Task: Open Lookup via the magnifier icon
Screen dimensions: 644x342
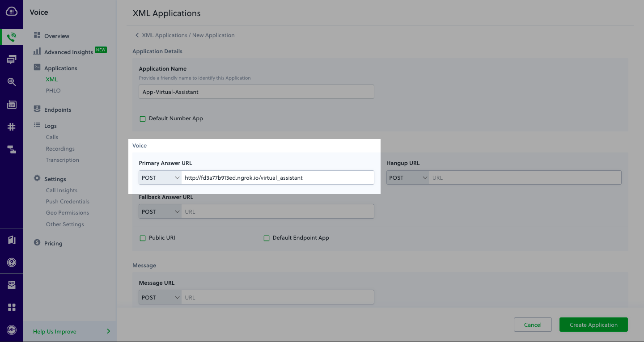Action: 12,82
